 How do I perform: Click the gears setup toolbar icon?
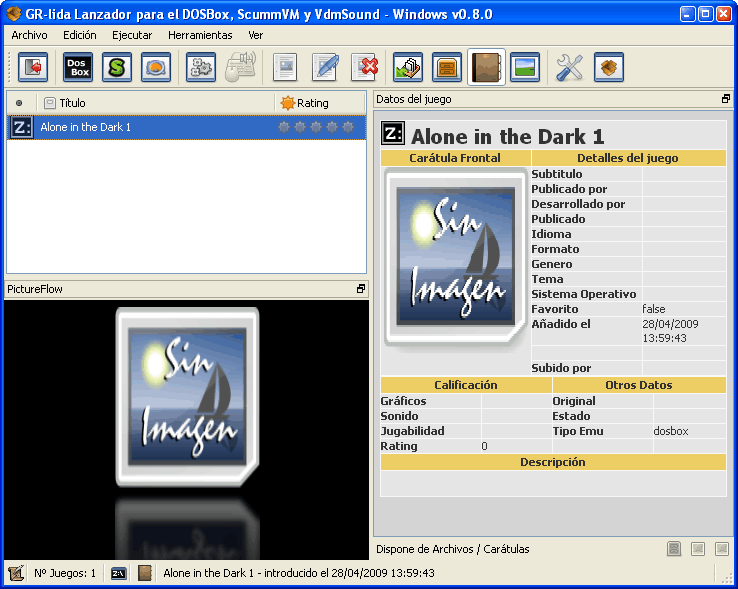pyautogui.click(x=201, y=67)
